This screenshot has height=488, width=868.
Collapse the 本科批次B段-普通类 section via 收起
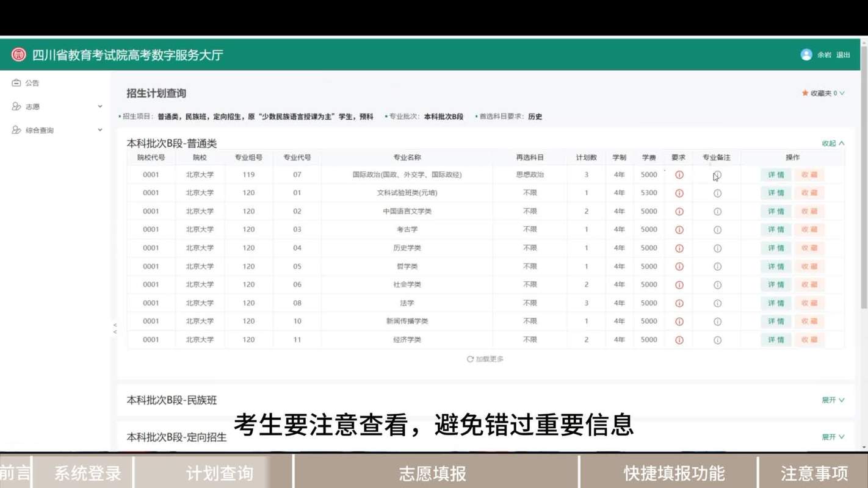click(x=833, y=143)
